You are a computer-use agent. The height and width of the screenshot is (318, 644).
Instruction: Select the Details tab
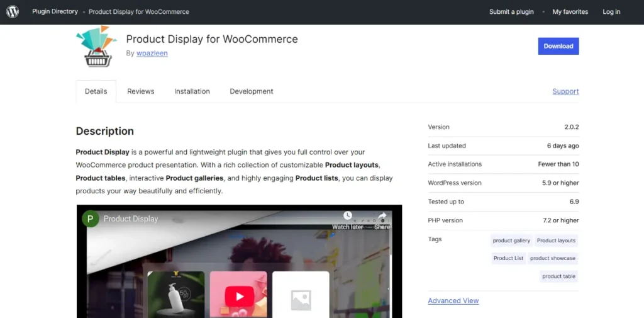tap(96, 91)
